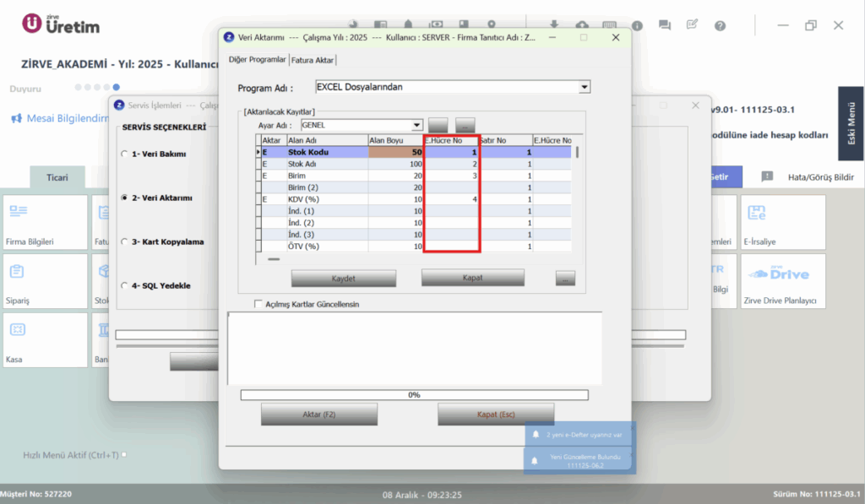Click the Zirve Üretim logo
This screenshot has width=865, height=504.
(61, 24)
